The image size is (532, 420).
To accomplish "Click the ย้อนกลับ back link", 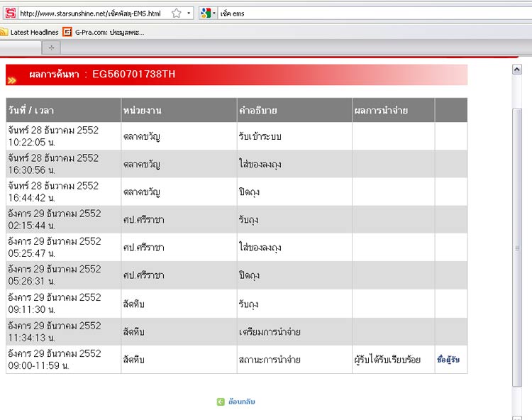I will click(241, 402).
